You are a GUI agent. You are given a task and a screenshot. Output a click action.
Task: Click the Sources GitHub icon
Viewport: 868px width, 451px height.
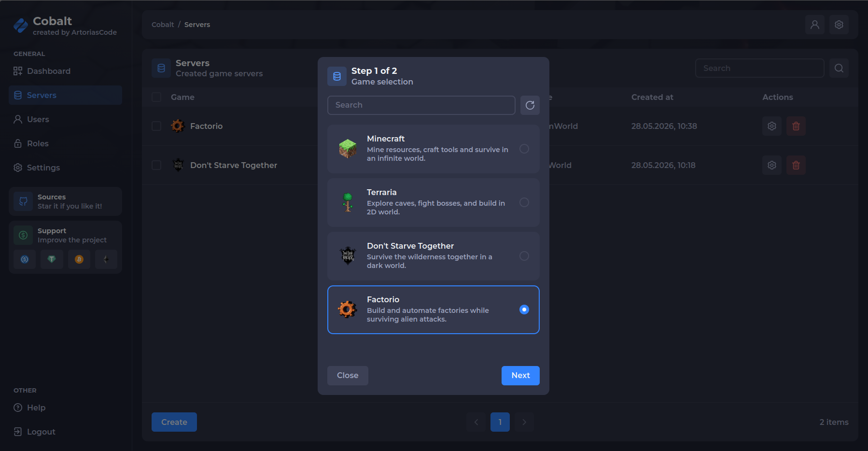click(x=23, y=201)
